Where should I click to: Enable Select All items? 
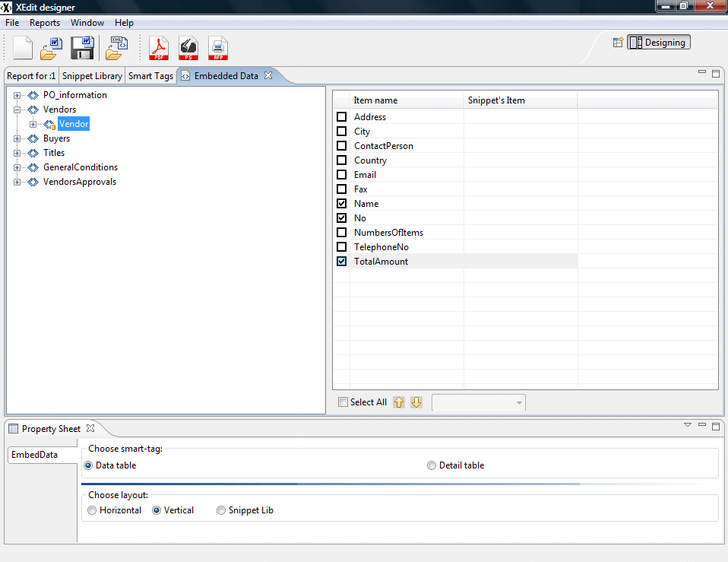[x=343, y=402]
